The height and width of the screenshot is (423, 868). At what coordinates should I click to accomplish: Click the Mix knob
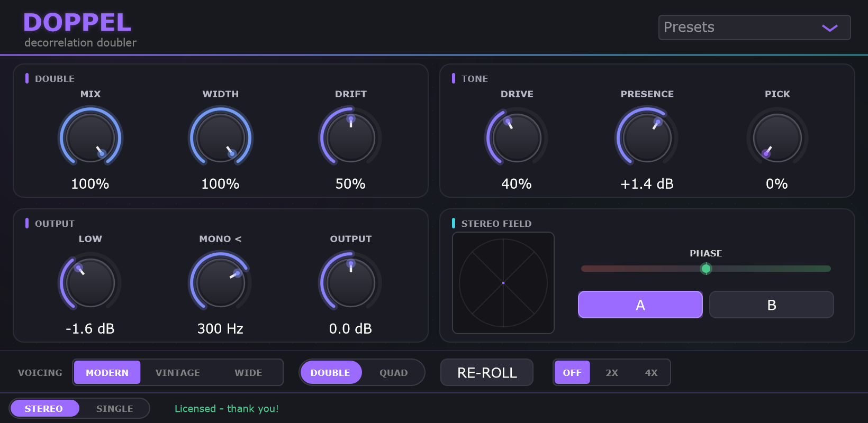pos(91,138)
